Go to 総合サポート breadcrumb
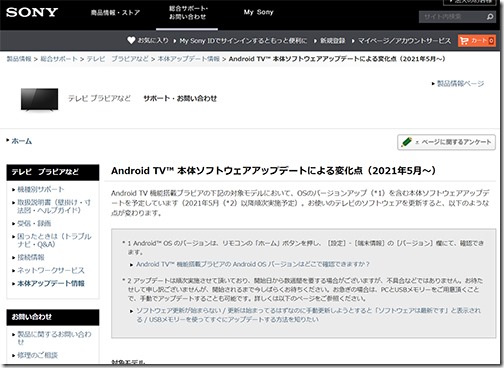The height and width of the screenshot is (368, 504). 59,59
